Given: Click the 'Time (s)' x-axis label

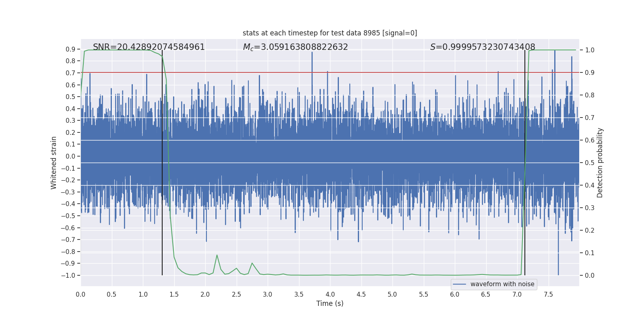Looking at the screenshot, I should click(330, 303).
